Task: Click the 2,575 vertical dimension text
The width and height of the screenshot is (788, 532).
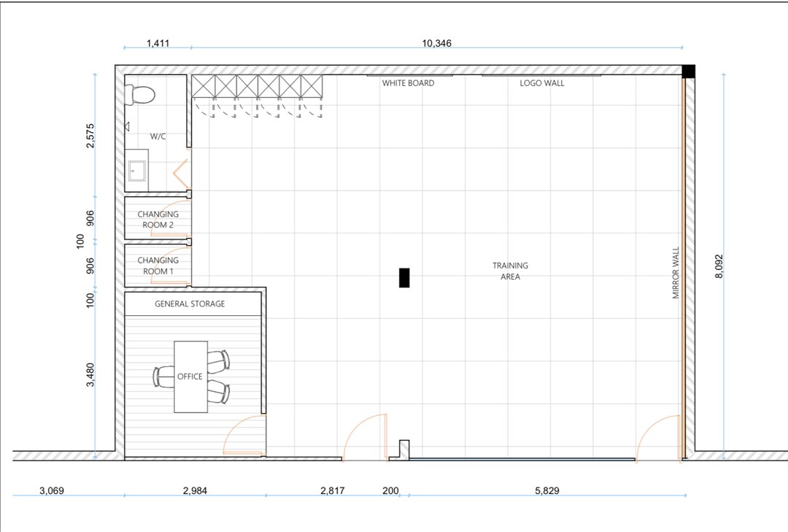Action: click(90, 135)
